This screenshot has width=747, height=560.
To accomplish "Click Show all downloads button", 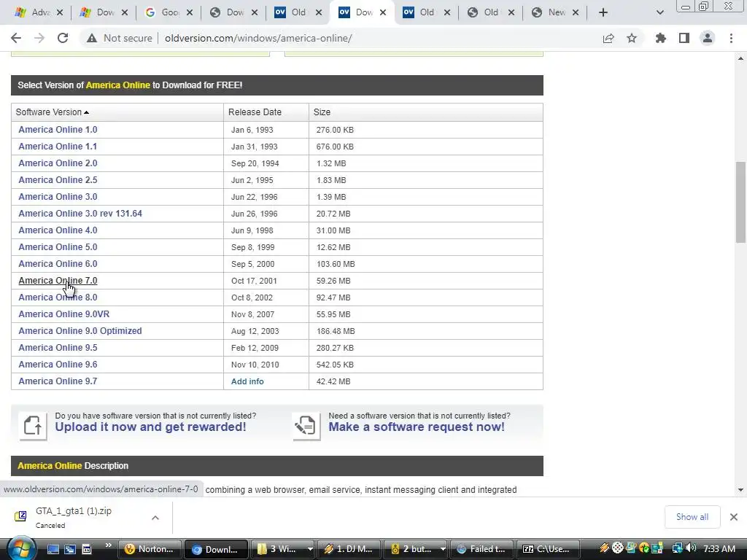I will (692, 517).
